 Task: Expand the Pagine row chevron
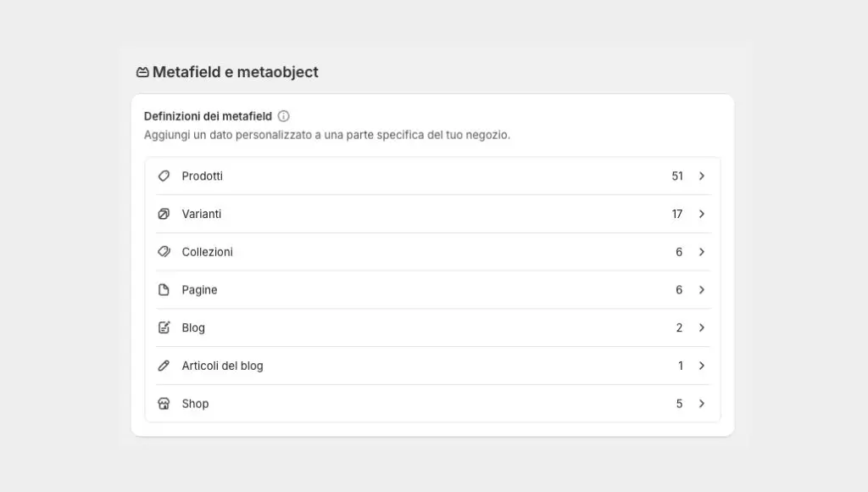pos(701,289)
